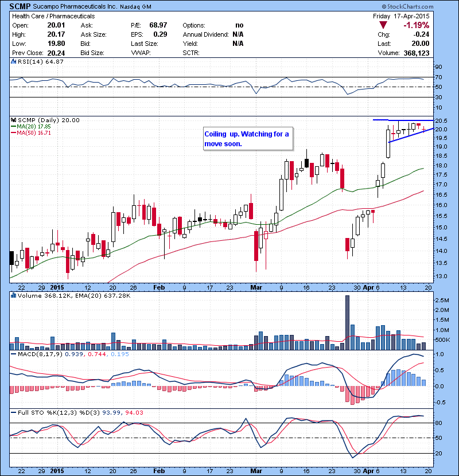Screen dimensions: 459x476
Task: Click the -1.19% percent change value
Action: [416, 25]
